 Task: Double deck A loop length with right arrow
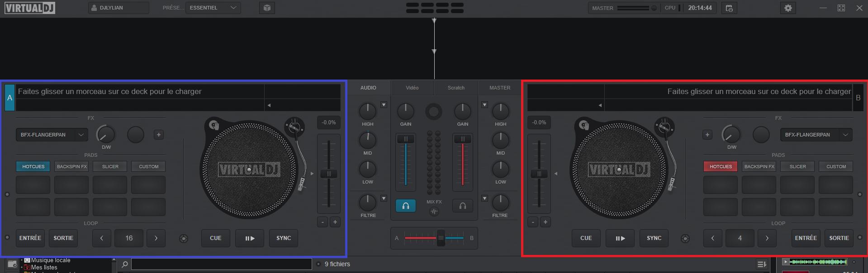click(156, 238)
